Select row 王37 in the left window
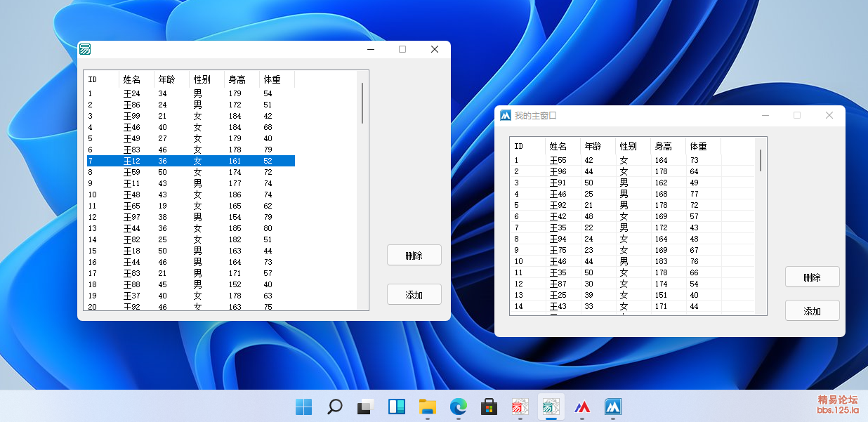 (190, 296)
